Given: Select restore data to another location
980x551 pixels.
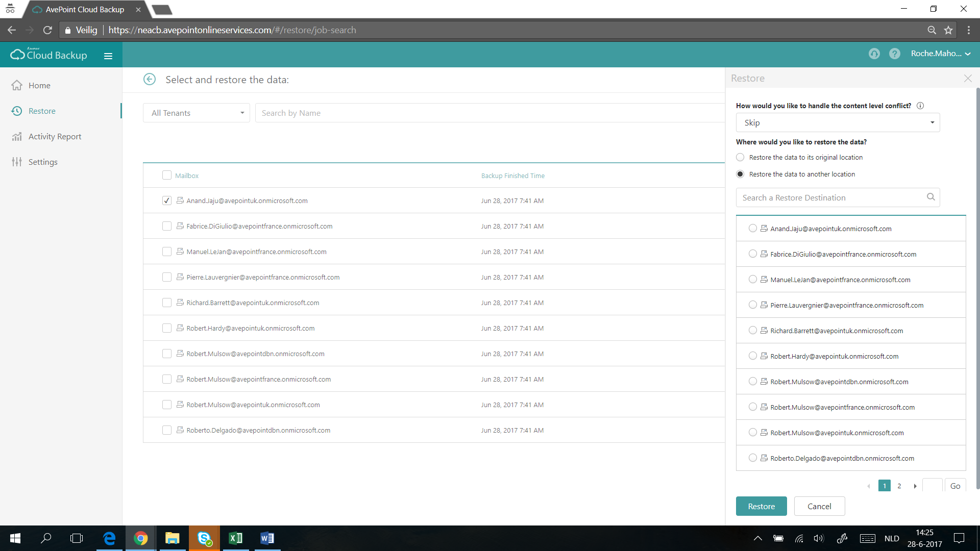Looking at the screenshot, I should click(x=740, y=174).
